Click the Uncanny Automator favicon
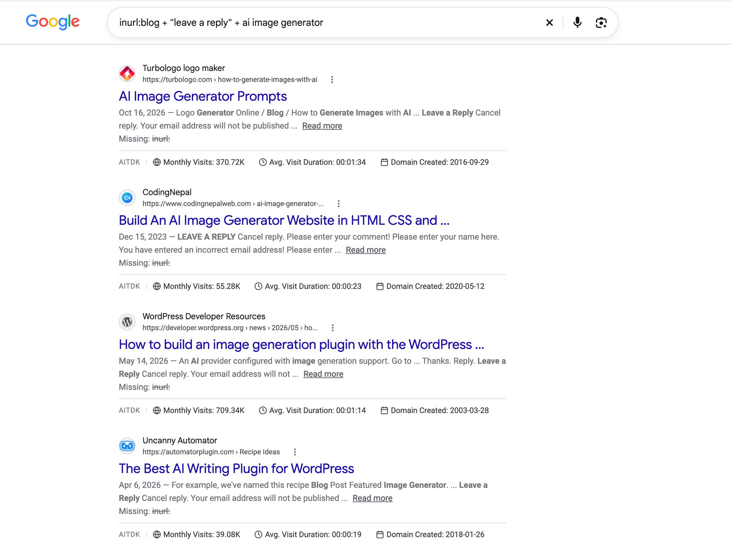Image resolution: width=732 pixels, height=560 pixels. point(127,446)
